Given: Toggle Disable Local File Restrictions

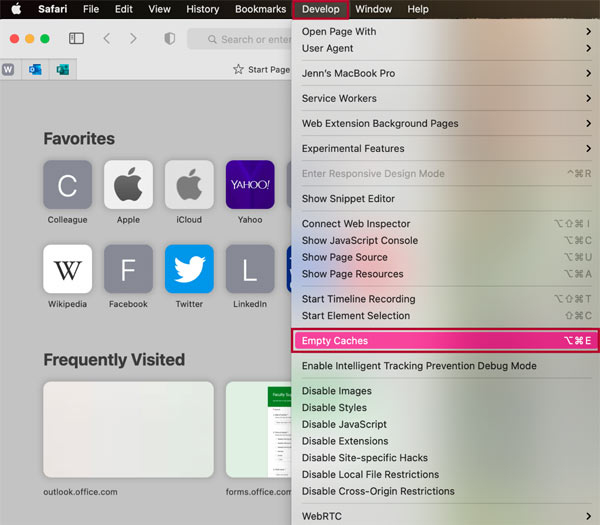Looking at the screenshot, I should point(445,474).
